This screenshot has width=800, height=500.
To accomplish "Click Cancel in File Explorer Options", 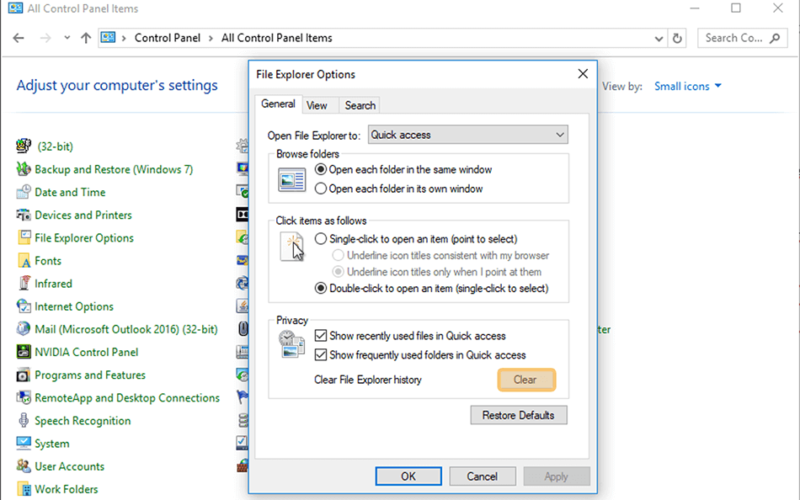I will pyautogui.click(x=482, y=477).
